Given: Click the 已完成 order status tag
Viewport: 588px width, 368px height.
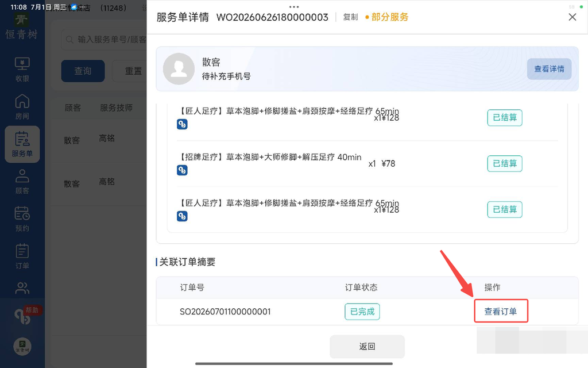Looking at the screenshot, I should tap(362, 312).
